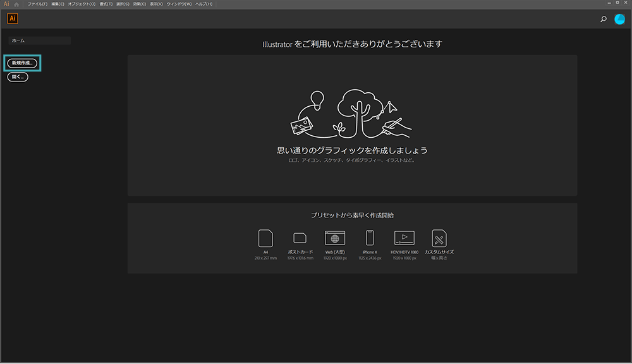Open the 表示(V) menu
This screenshot has width=632, height=364.
point(156,4)
